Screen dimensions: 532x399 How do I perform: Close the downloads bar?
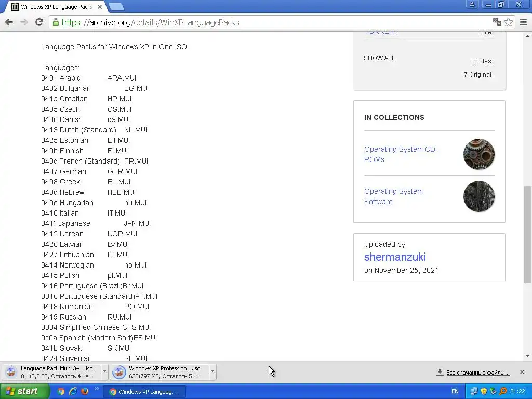point(522,372)
